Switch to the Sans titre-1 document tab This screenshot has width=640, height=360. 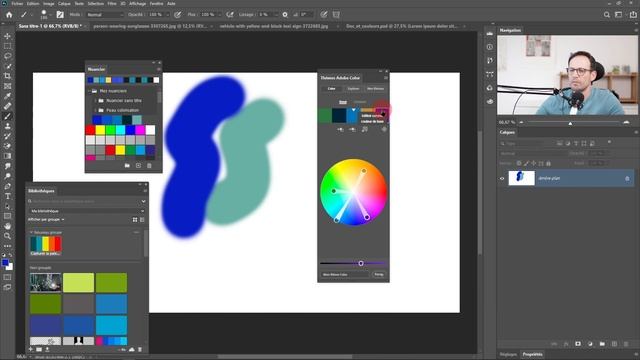point(50,26)
